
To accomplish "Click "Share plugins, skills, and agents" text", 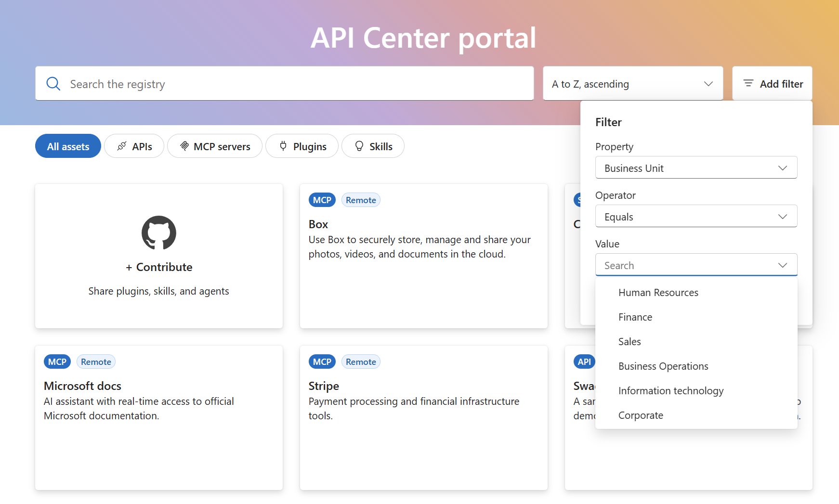I will coord(158,291).
